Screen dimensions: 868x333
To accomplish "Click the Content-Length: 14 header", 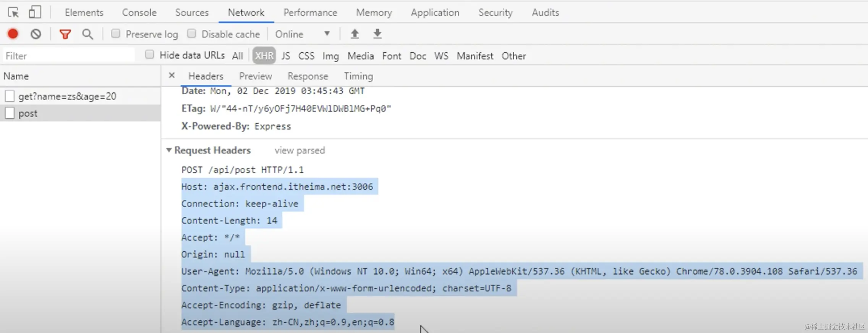I will coord(230,220).
